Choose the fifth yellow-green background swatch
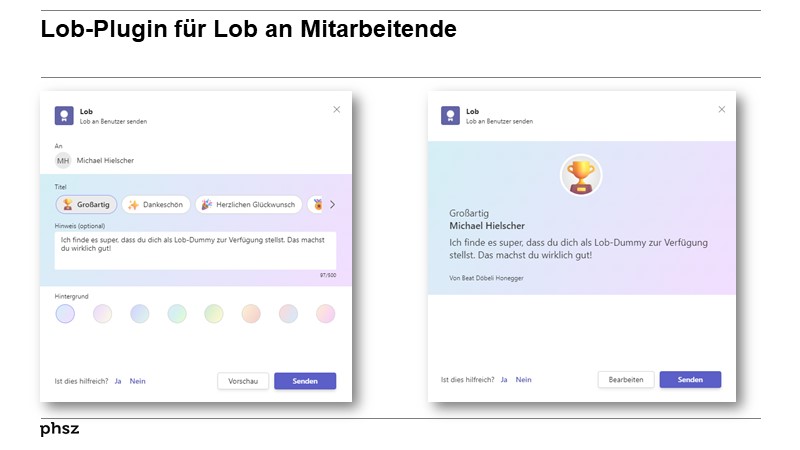This screenshot has width=800, height=450. pos(214,314)
